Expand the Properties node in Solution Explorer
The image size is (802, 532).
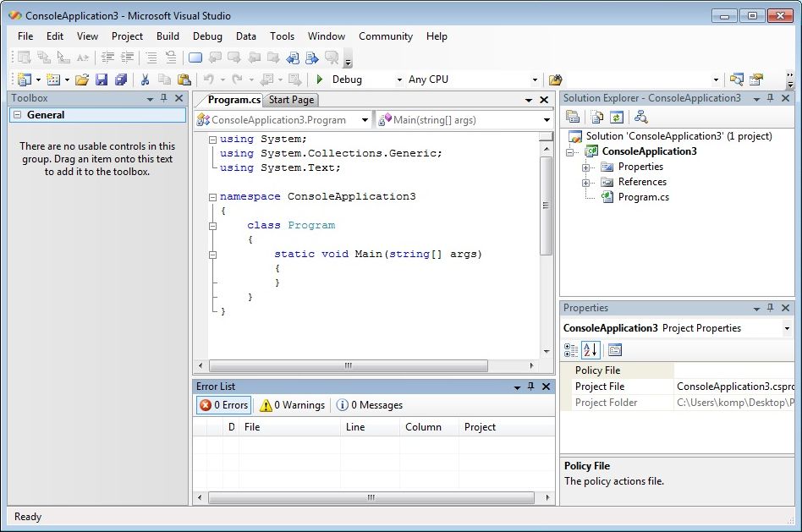[585, 167]
